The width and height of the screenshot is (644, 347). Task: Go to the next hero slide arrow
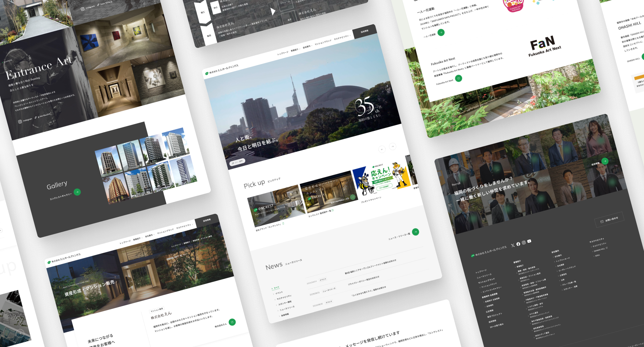click(393, 146)
